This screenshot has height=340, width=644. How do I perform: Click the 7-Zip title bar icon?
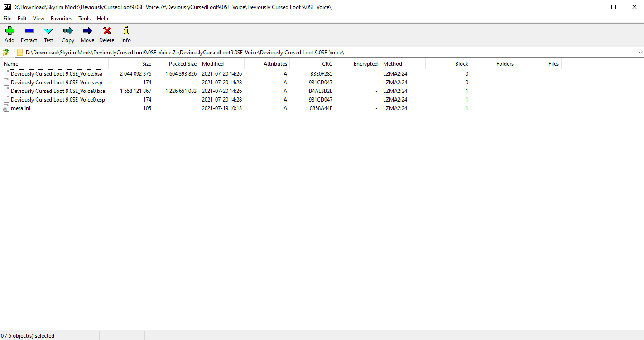pyautogui.click(x=7, y=7)
